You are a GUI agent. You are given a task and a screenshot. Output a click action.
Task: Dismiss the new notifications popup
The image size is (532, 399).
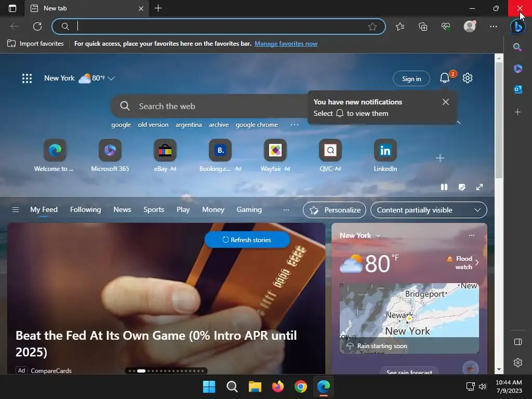[x=445, y=102]
